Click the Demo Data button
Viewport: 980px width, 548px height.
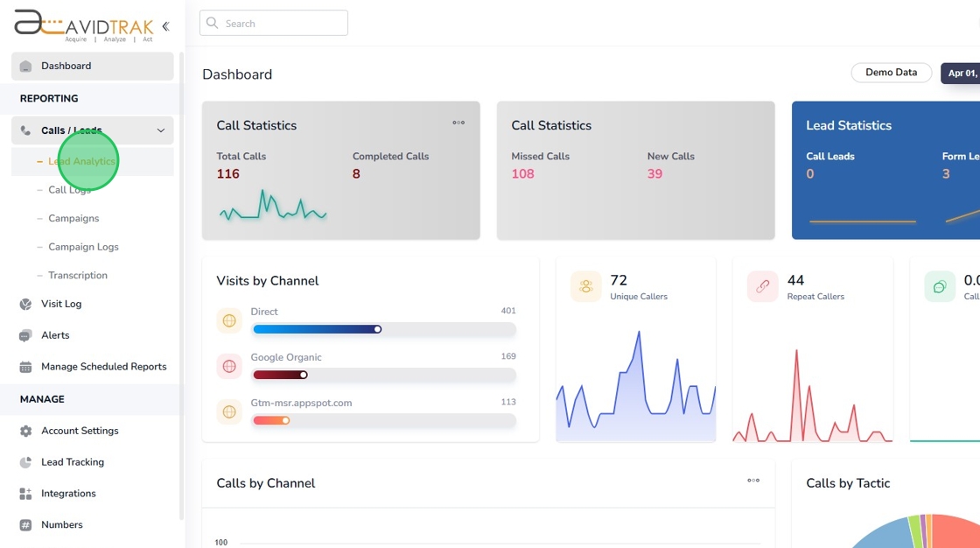891,73
